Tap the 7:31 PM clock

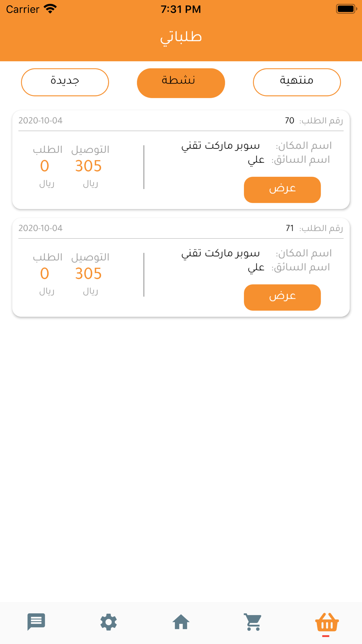(181, 9)
